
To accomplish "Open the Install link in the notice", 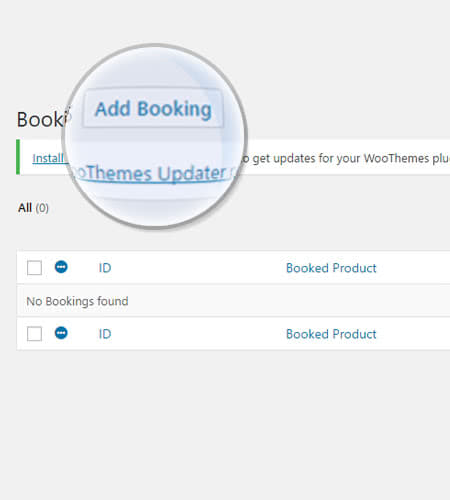I will click(48, 158).
